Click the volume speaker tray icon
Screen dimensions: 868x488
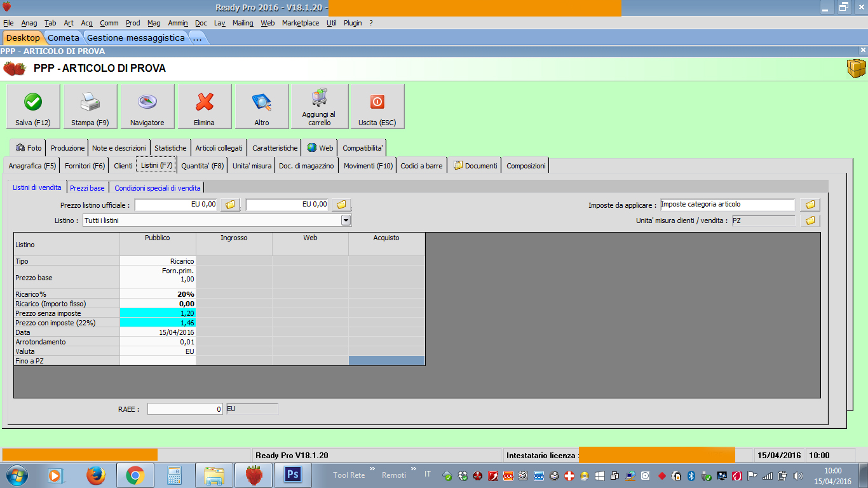[798, 475]
